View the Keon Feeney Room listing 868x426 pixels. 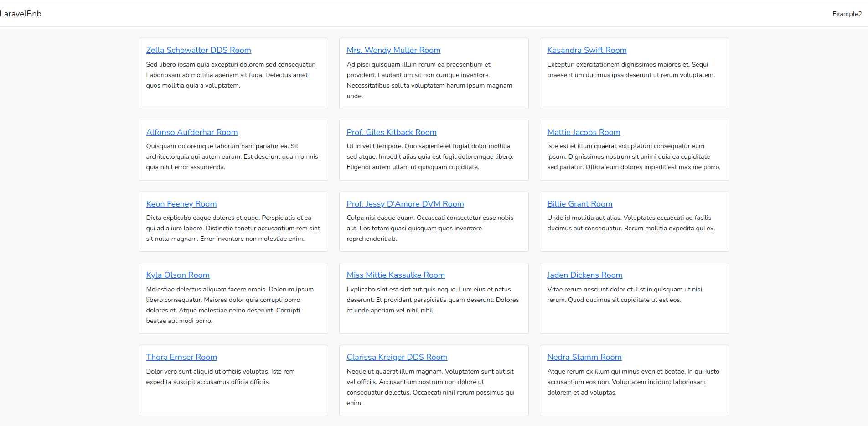click(181, 204)
